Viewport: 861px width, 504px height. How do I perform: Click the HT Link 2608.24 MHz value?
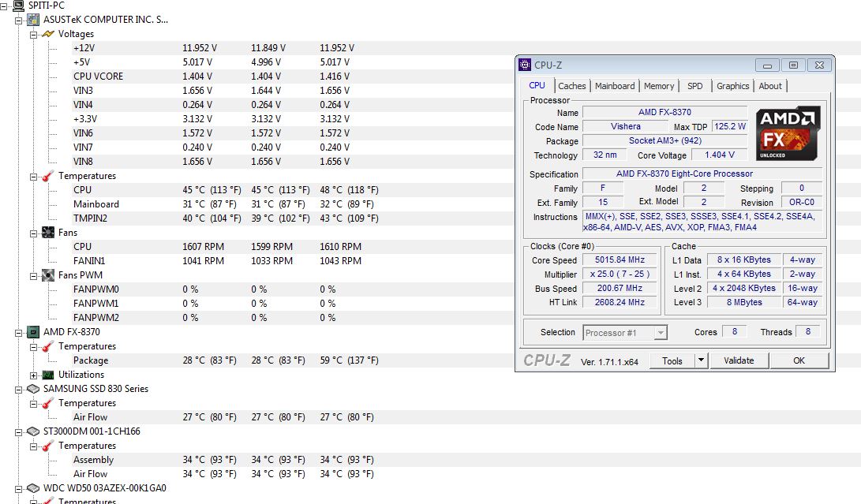pyautogui.click(x=620, y=302)
